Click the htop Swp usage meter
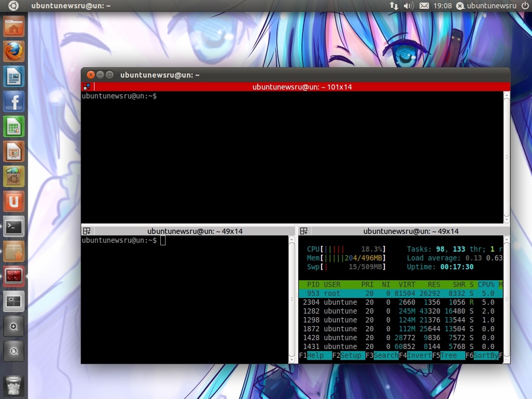The height and width of the screenshot is (399, 532). point(346,267)
